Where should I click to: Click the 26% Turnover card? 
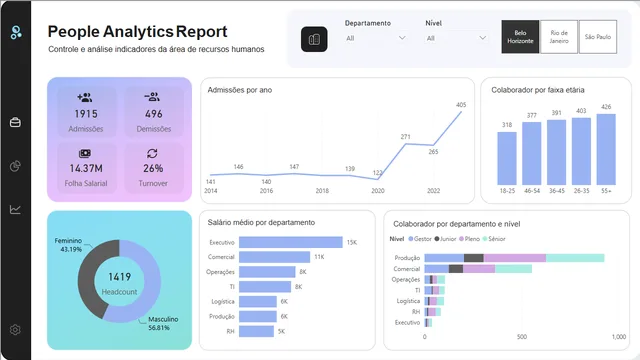(153, 168)
